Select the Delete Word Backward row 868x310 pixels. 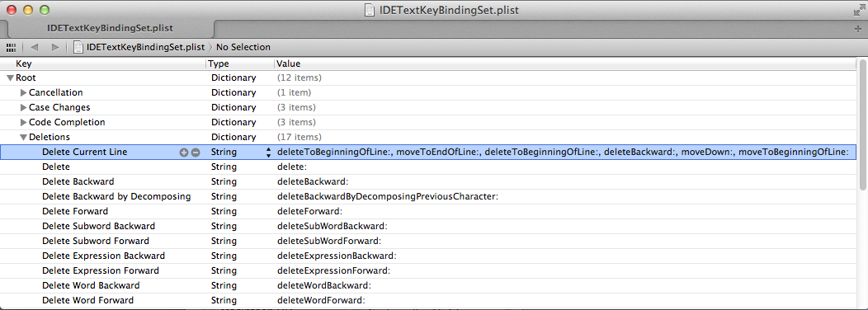coord(428,285)
